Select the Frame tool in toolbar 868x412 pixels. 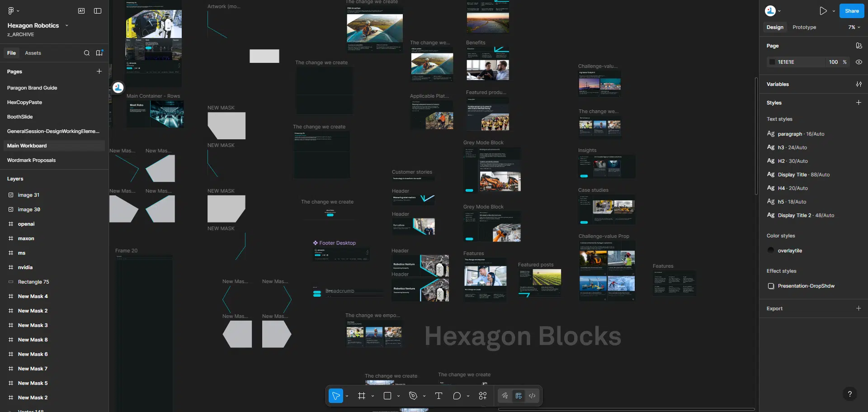[361, 396]
